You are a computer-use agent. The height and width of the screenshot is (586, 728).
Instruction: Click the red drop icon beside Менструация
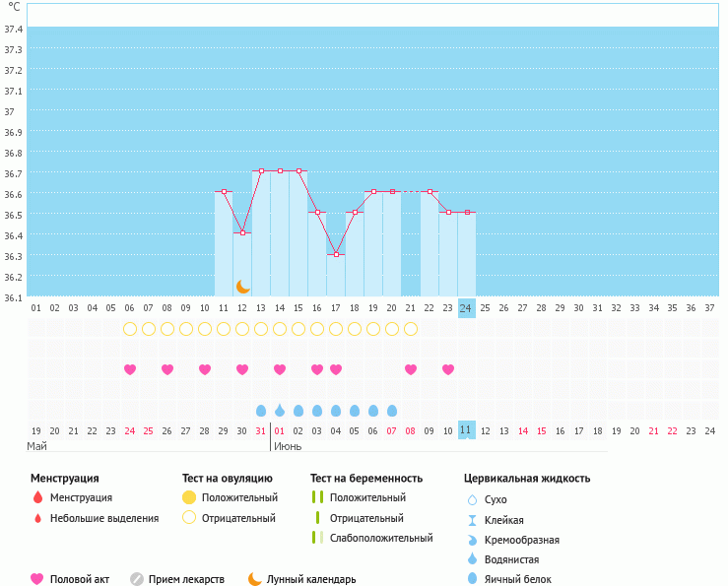coord(37,498)
